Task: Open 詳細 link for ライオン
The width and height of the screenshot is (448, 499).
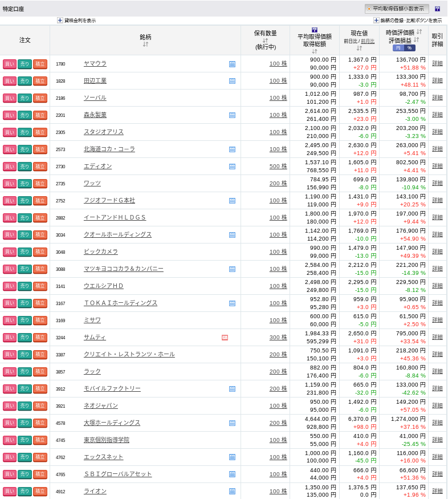Action: pyautogui.click(x=438, y=491)
